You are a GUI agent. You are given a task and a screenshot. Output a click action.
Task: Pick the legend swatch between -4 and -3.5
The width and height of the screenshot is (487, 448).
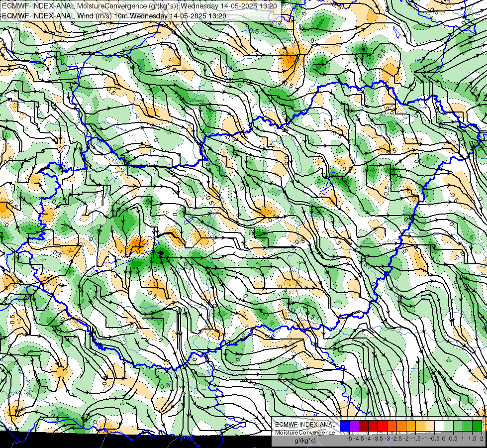tap(373, 426)
